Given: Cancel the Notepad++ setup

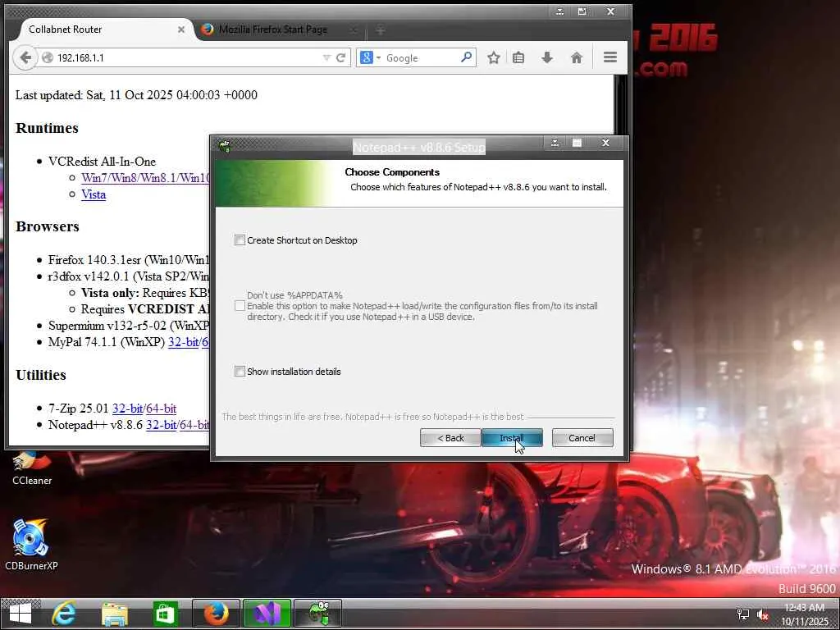Looking at the screenshot, I should [582, 438].
